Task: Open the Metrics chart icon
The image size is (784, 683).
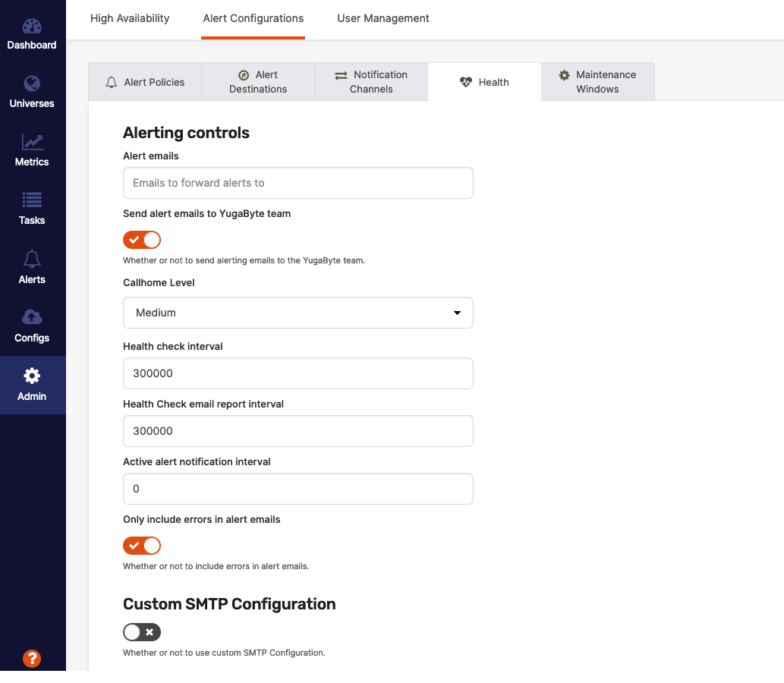Action: [x=32, y=142]
